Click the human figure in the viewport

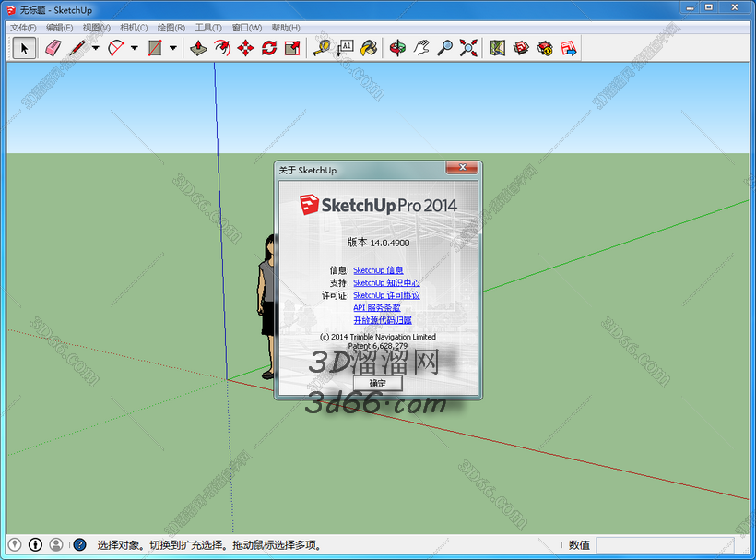(x=266, y=307)
